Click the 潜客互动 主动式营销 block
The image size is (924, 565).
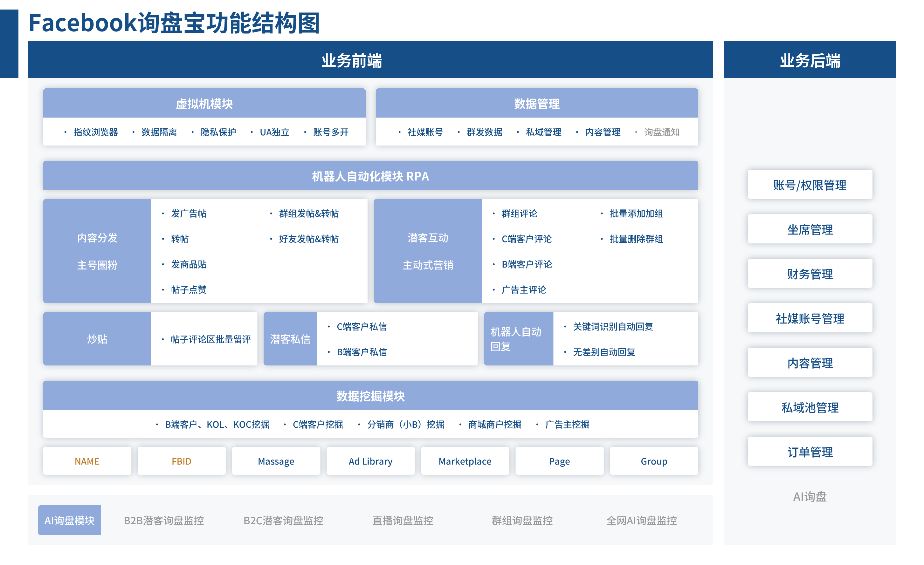tap(428, 251)
